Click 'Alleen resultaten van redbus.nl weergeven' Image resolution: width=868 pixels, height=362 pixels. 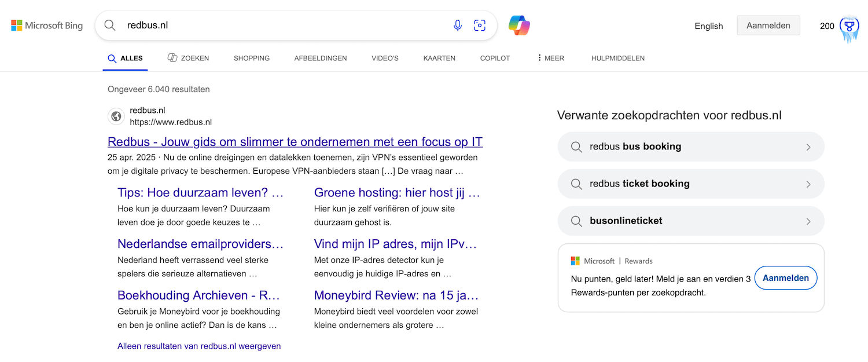[198, 346]
